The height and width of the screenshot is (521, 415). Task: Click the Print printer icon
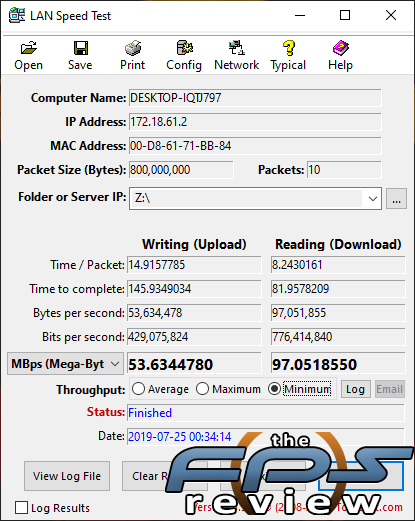point(133,48)
